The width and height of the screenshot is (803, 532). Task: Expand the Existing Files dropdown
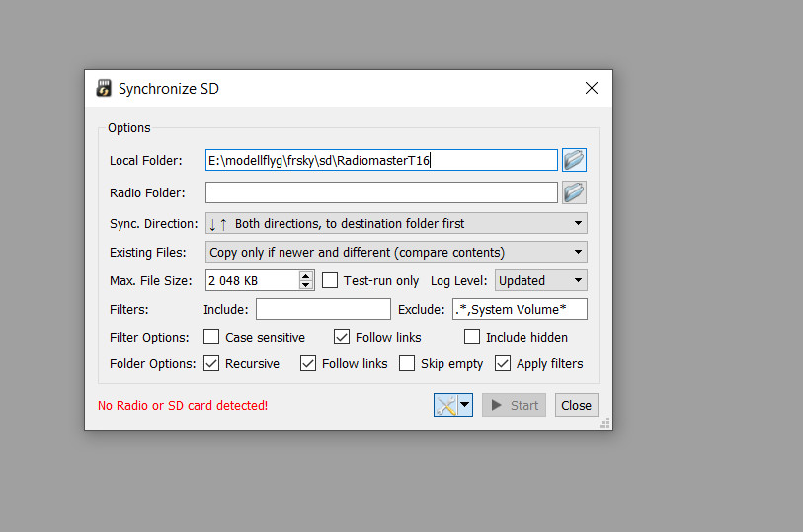point(396,252)
